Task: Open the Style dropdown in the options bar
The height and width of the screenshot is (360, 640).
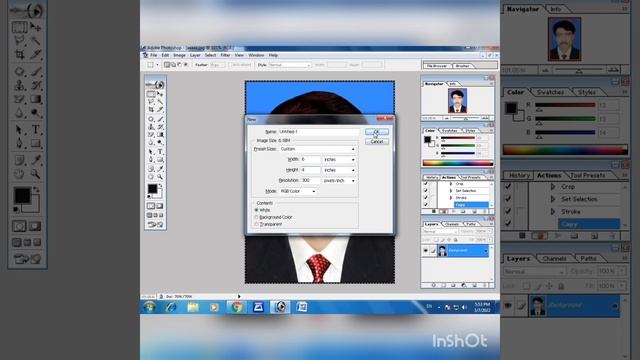Action: 290,65
